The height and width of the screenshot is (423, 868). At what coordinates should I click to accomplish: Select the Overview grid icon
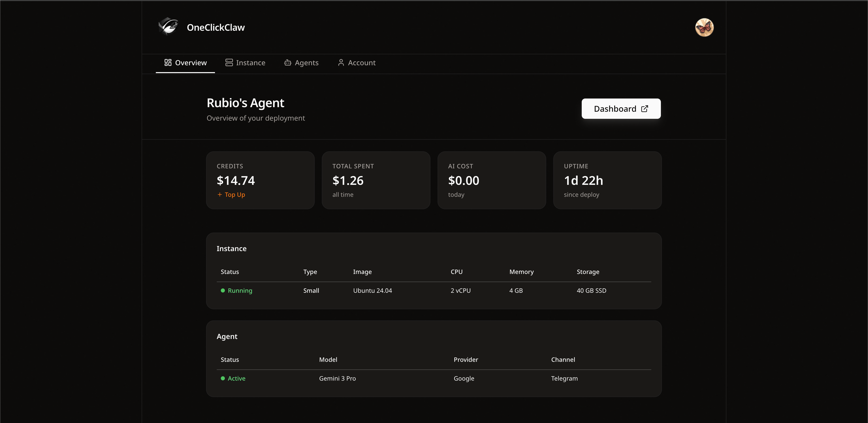(168, 62)
